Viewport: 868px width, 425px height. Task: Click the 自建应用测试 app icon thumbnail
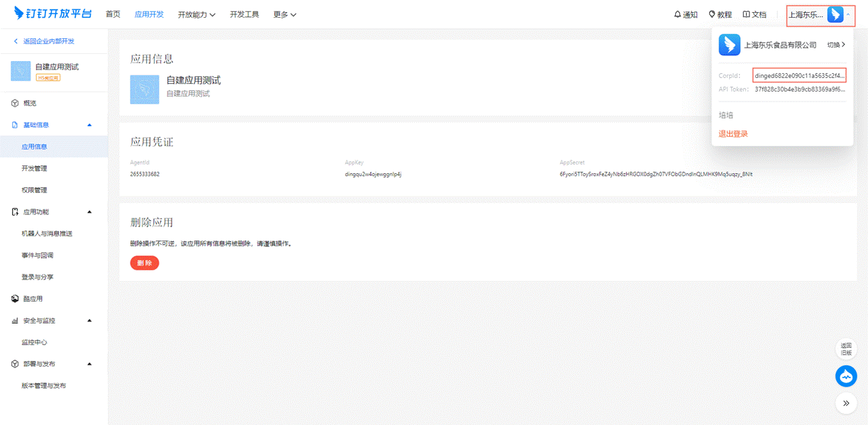pos(145,89)
